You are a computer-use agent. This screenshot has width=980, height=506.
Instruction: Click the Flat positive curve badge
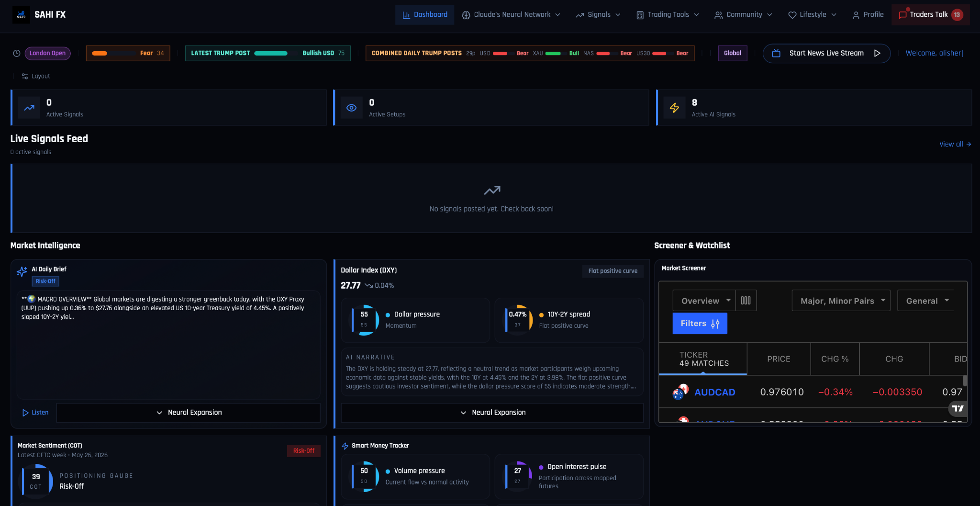click(x=612, y=271)
